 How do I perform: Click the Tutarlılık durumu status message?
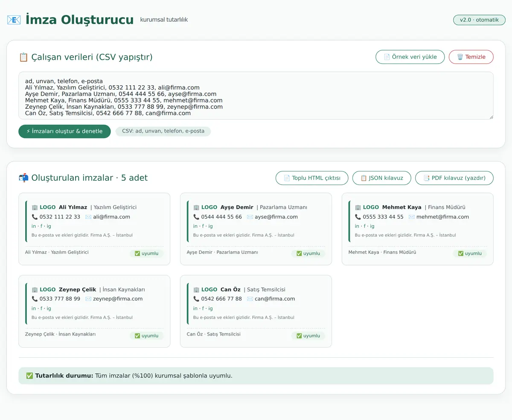click(256, 376)
